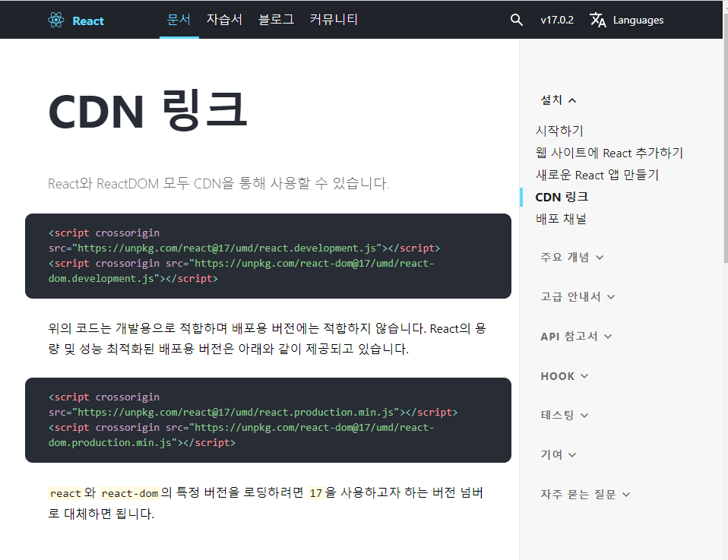Click the React atom logo icon
The height and width of the screenshot is (560, 728).
click(x=55, y=20)
